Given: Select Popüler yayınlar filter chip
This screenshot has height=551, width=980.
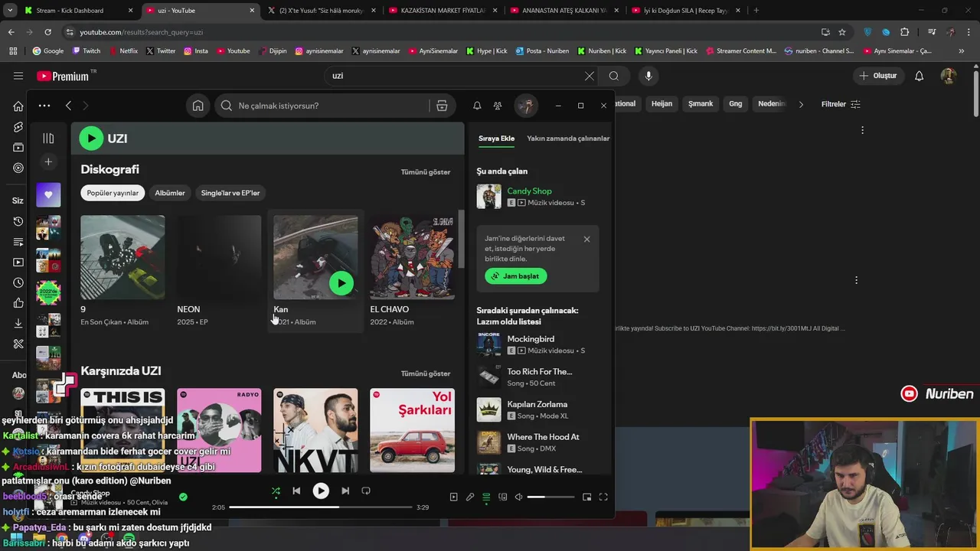Looking at the screenshot, I should pos(113,193).
